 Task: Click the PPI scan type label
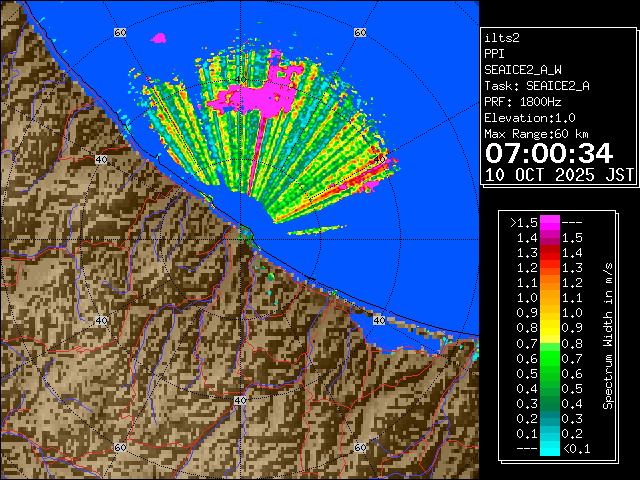(x=495, y=54)
